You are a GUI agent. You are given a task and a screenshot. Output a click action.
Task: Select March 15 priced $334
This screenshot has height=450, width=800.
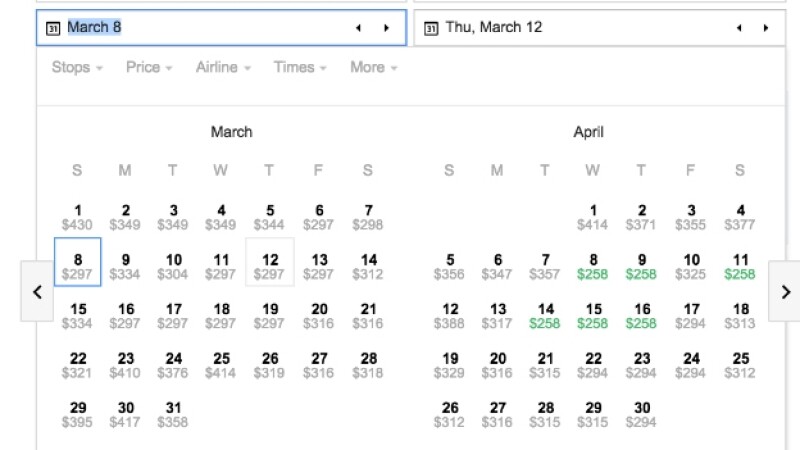coord(78,316)
